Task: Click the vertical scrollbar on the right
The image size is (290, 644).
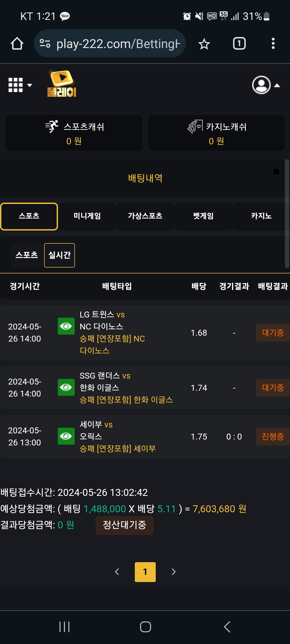Action: (x=287, y=214)
